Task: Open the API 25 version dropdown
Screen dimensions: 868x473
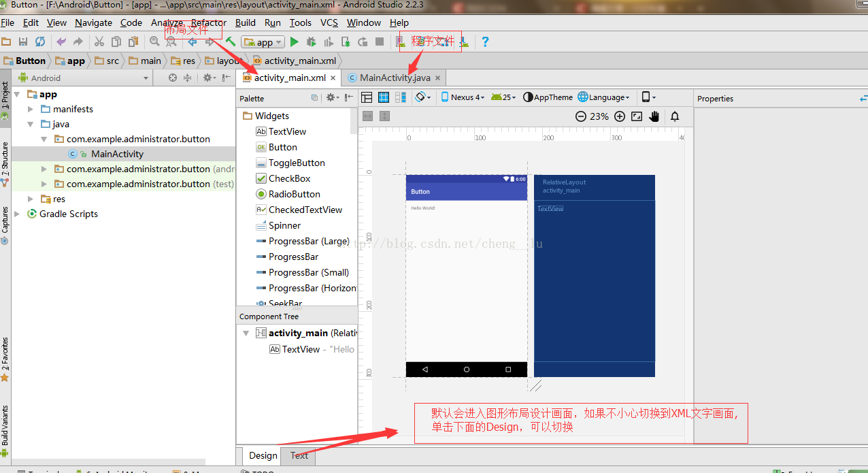Action: coord(503,97)
